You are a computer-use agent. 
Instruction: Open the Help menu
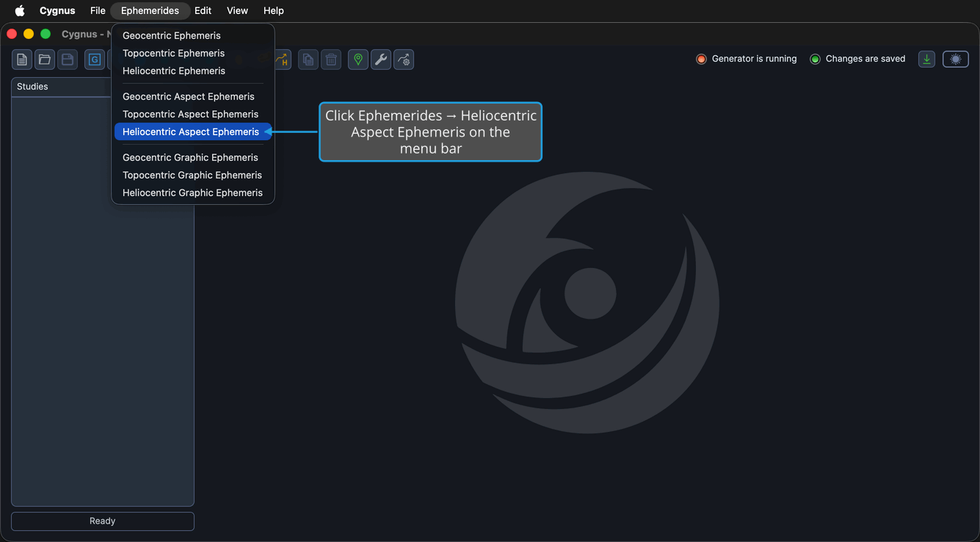pos(274,11)
